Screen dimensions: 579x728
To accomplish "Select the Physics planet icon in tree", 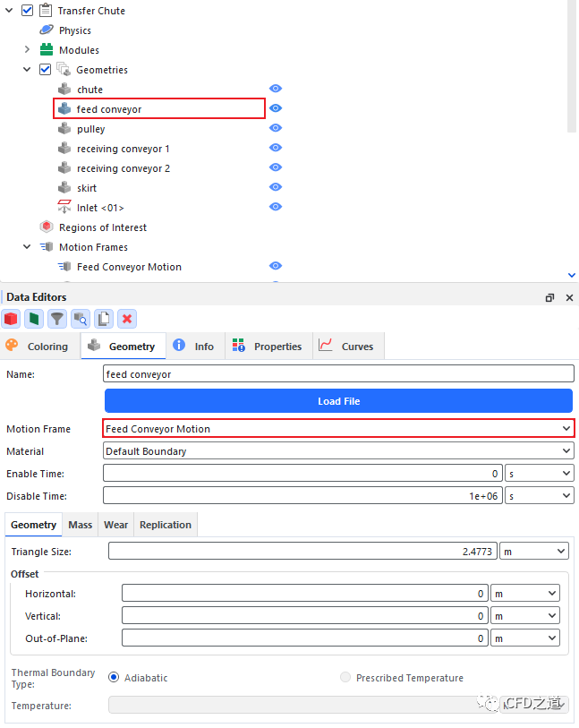I will tap(47, 30).
